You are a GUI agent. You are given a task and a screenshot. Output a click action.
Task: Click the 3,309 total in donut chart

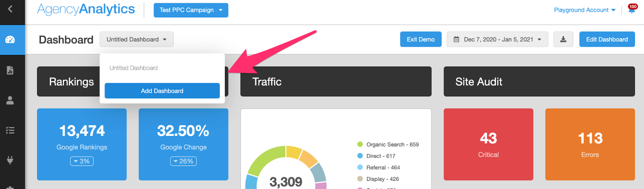[286, 182]
